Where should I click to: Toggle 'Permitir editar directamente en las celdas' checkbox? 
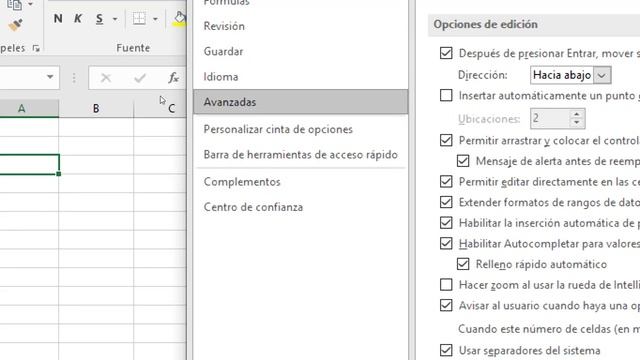446,181
